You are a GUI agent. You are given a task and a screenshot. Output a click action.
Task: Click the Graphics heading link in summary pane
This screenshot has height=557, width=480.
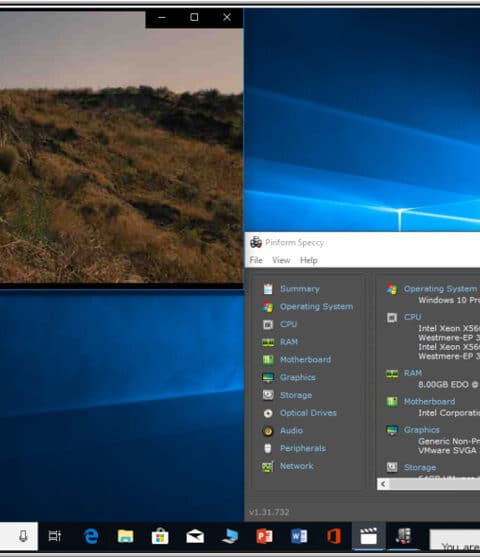click(x=421, y=430)
